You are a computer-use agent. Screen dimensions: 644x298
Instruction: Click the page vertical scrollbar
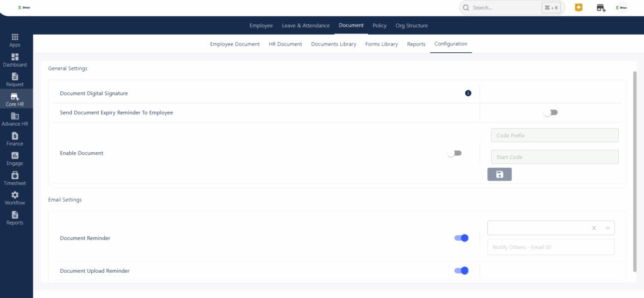(x=635, y=171)
